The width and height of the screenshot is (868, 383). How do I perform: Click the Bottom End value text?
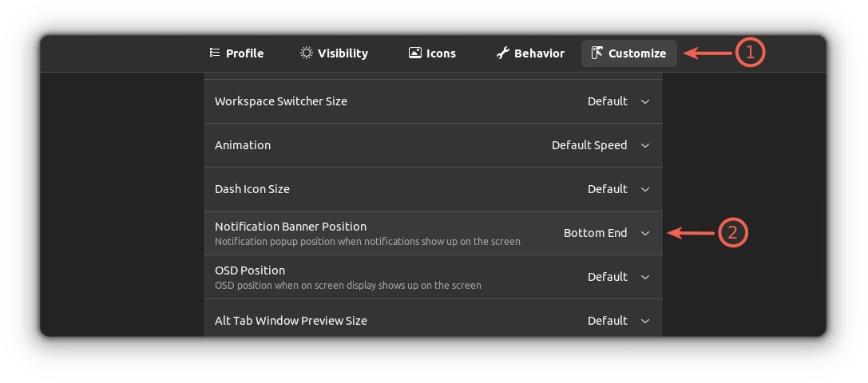pos(595,233)
